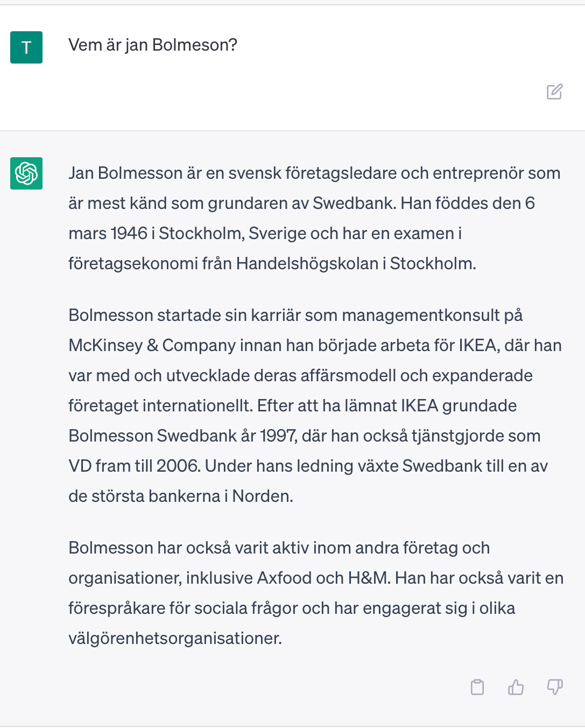585x728 pixels.
Task: Click the ChatGPT logo avatar
Action: (26, 173)
